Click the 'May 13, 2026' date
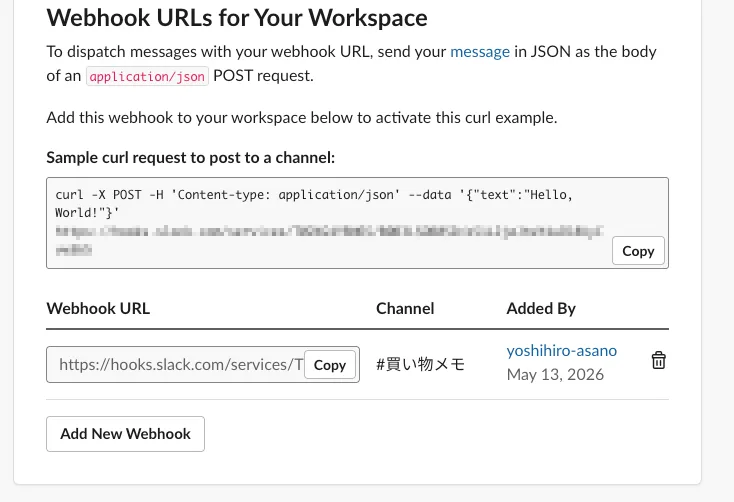 pos(555,375)
